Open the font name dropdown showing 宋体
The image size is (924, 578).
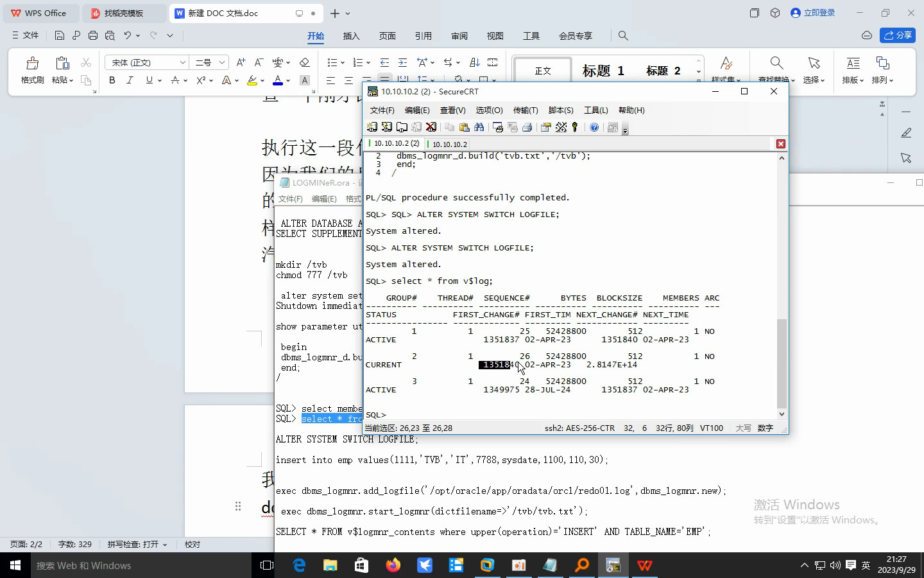(x=182, y=62)
